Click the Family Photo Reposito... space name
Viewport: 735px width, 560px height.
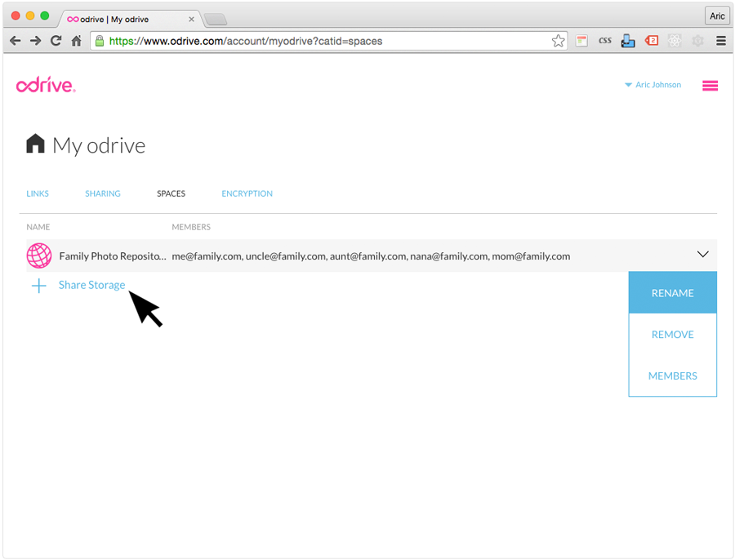[113, 256]
